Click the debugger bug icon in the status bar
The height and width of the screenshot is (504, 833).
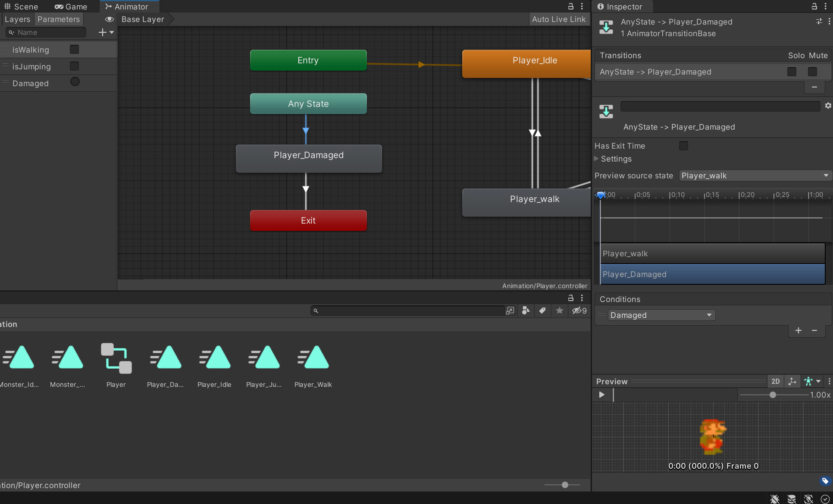(x=775, y=499)
